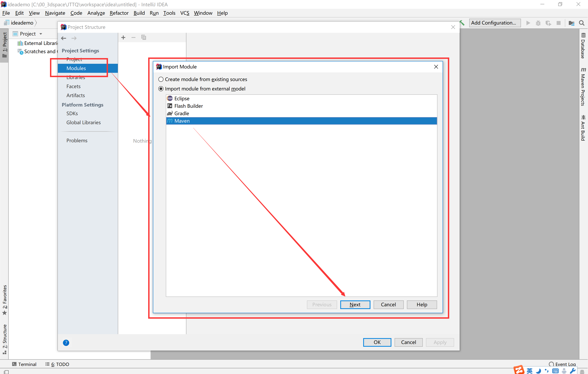Open the Add Configuration dropdown

[495, 23]
